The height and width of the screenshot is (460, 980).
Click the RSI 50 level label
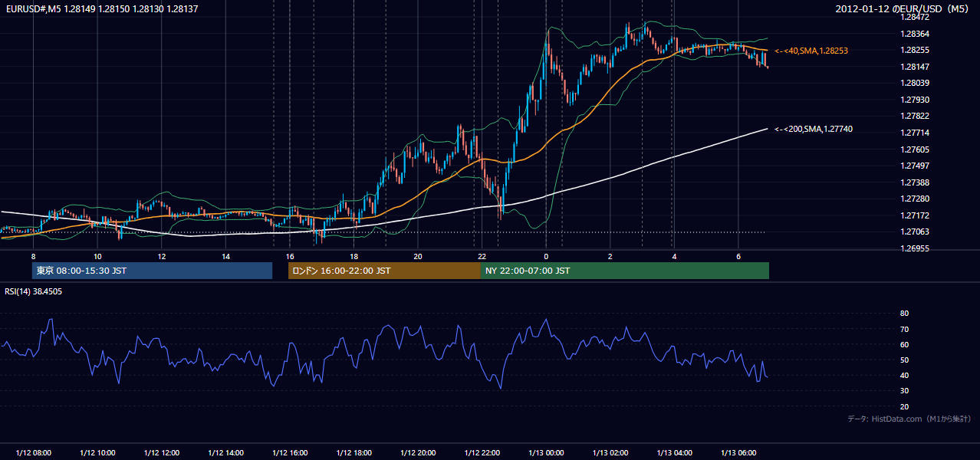[x=905, y=360]
